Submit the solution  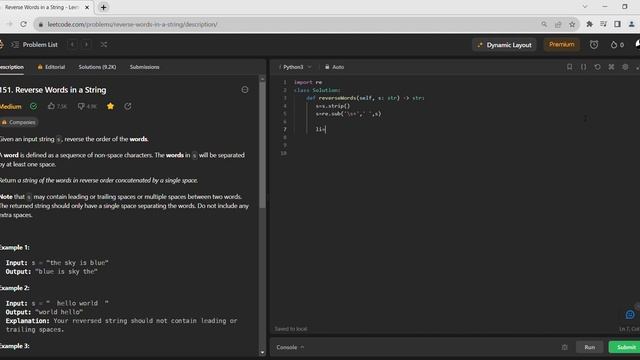pos(625,347)
